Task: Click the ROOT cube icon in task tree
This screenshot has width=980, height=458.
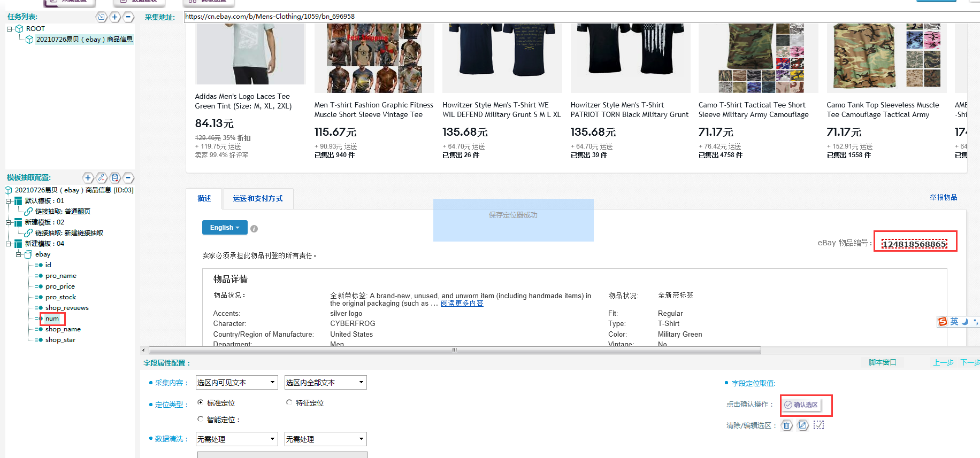Action: [x=19, y=29]
